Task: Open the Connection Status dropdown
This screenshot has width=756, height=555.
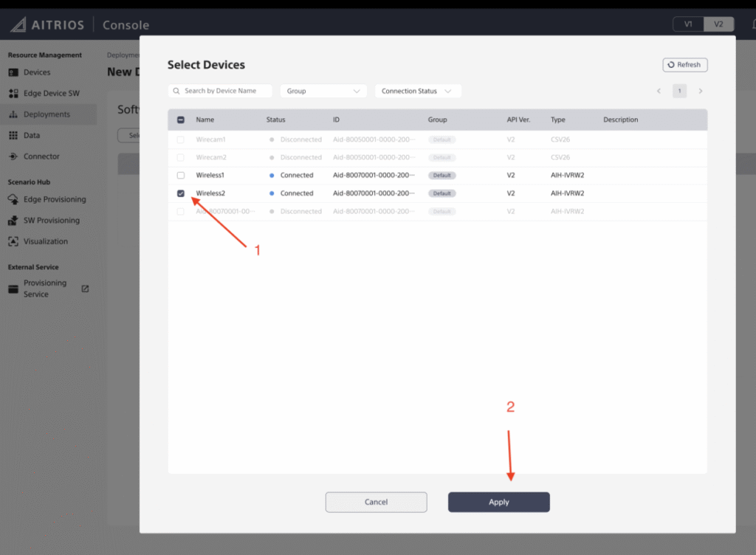Action: (x=418, y=91)
